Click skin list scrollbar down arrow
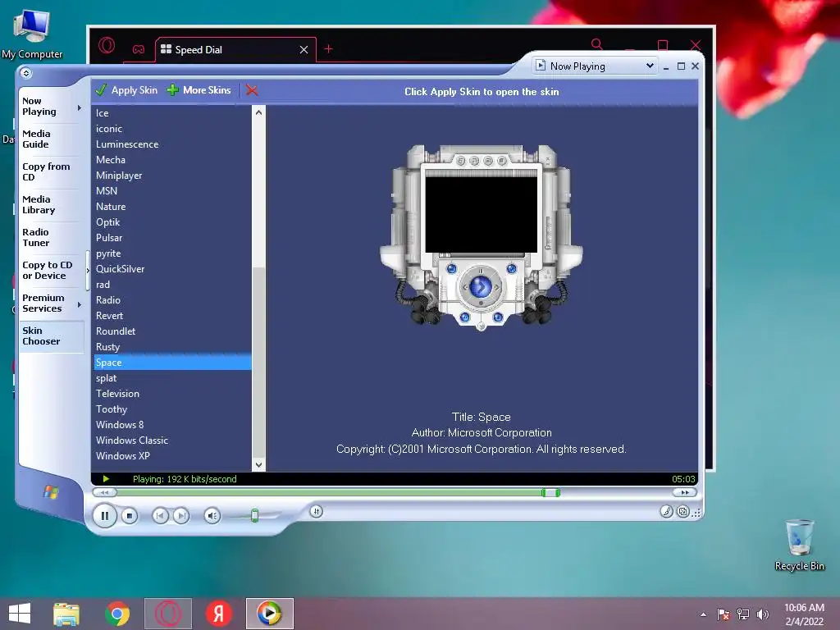This screenshot has width=840, height=630. pyautogui.click(x=258, y=464)
